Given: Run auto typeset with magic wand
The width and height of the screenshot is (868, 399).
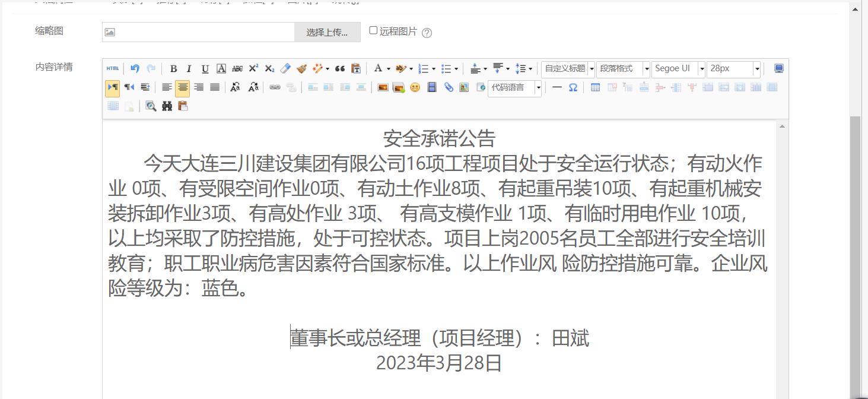Looking at the screenshot, I should (x=317, y=69).
